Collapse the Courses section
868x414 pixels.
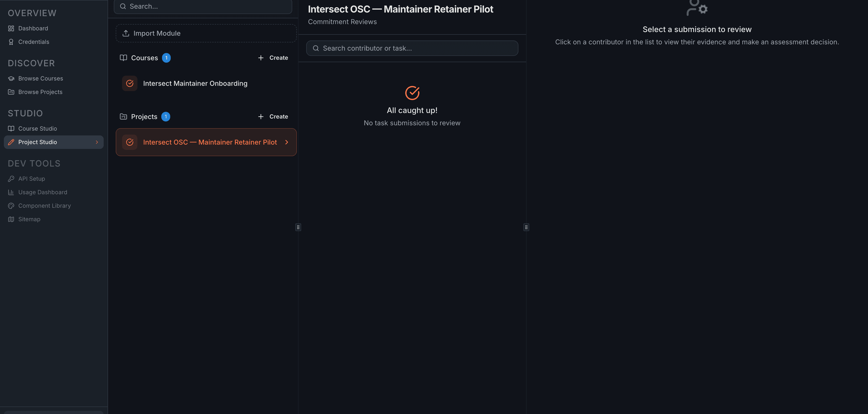[145, 58]
